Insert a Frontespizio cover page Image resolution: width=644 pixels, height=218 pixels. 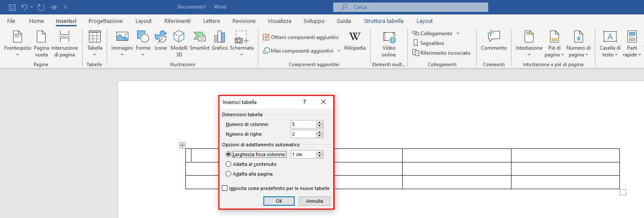[x=18, y=44]
